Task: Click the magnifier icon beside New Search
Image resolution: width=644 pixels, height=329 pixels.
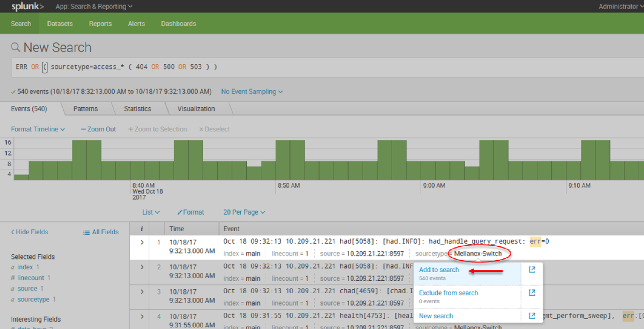Action: pos(15,47)
